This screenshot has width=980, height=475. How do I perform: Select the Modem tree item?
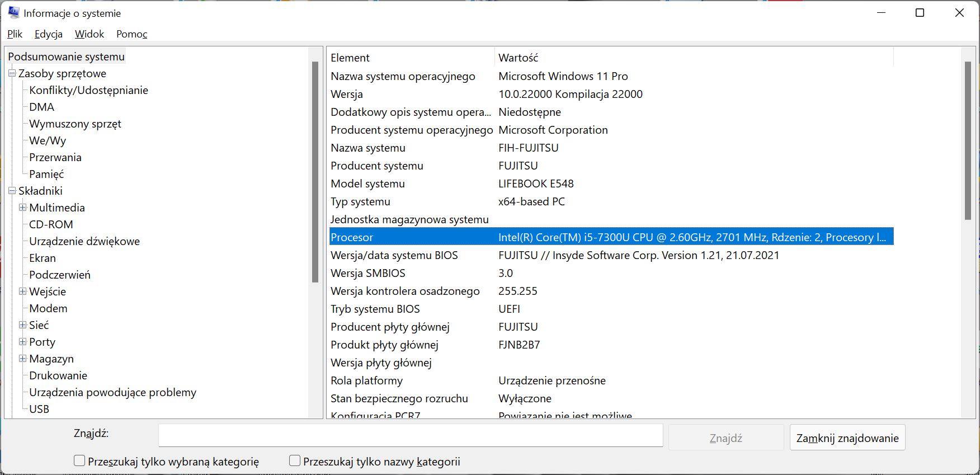point(48,308)
